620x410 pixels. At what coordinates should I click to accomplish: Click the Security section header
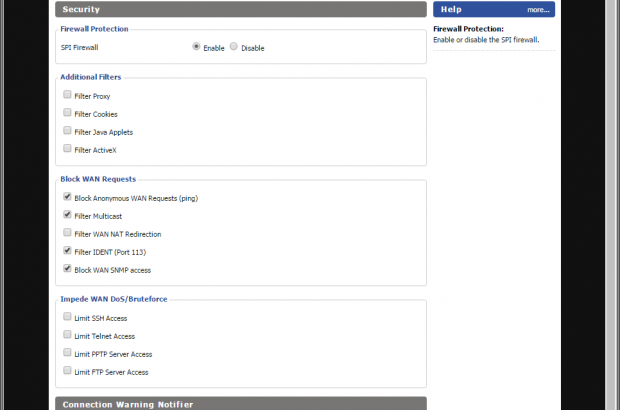tap(240, 10)
